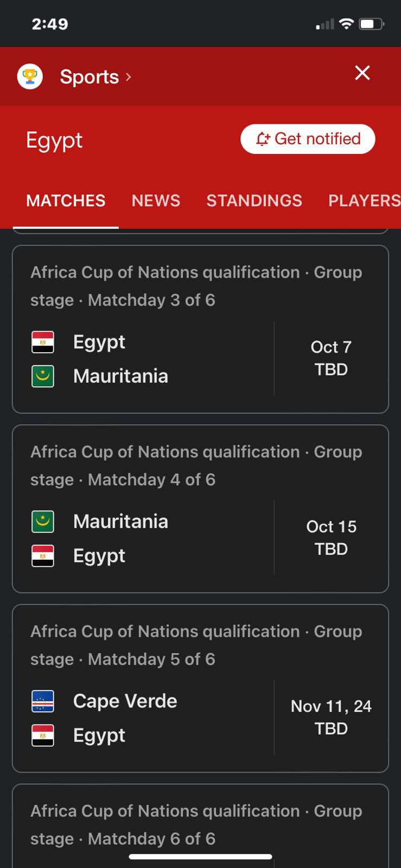The width and height of the screenshot is (401, 868).
Task: Select the PLAYERS tab
Action: (x=364, y=201)
